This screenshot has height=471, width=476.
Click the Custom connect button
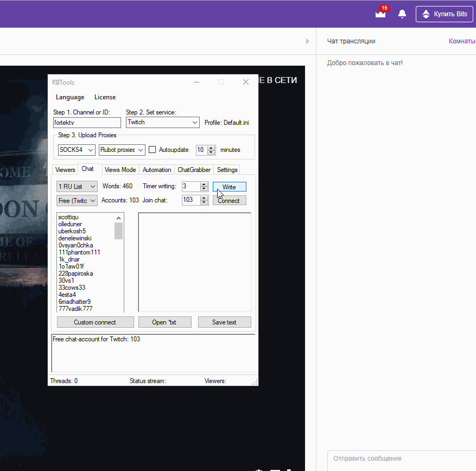point(95,322)
